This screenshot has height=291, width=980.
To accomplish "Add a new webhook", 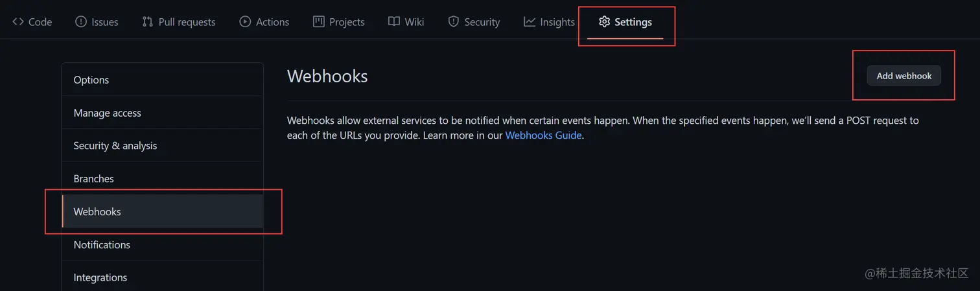I will [x=904, y=76].
